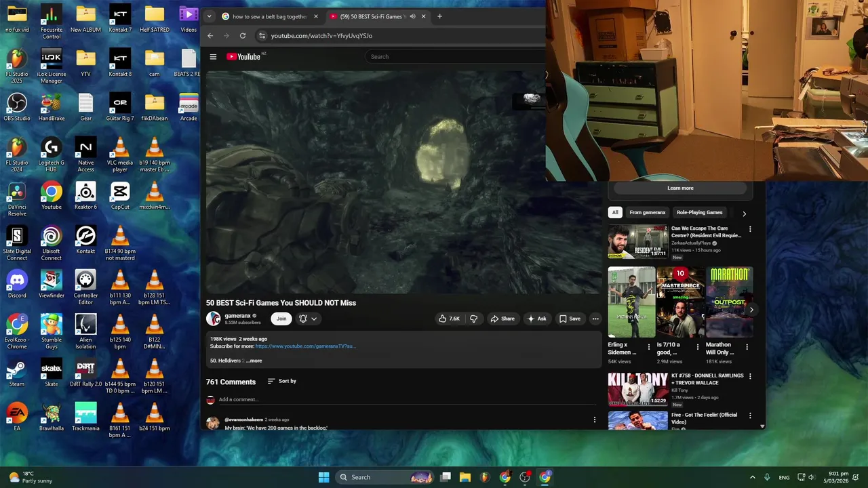Click the gameranx channel avatar

(214, 319)
